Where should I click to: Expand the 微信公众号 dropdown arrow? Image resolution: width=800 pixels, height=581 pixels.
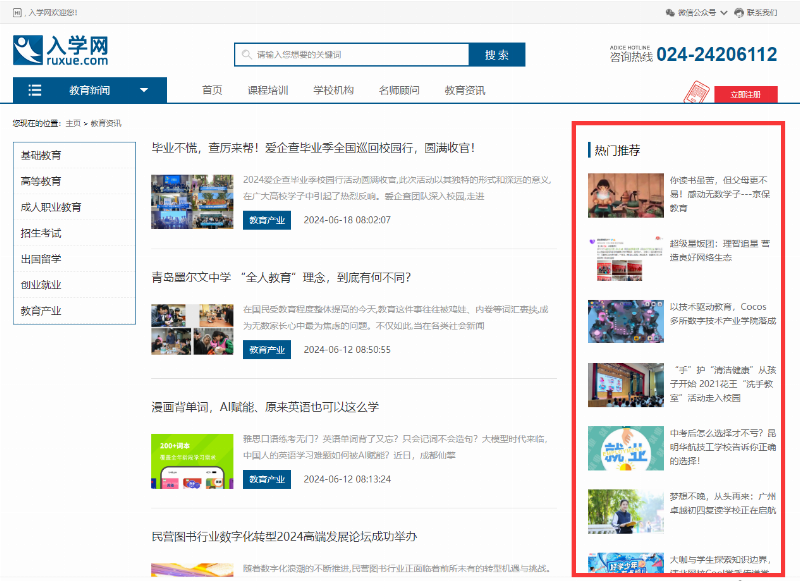[723, 13]
